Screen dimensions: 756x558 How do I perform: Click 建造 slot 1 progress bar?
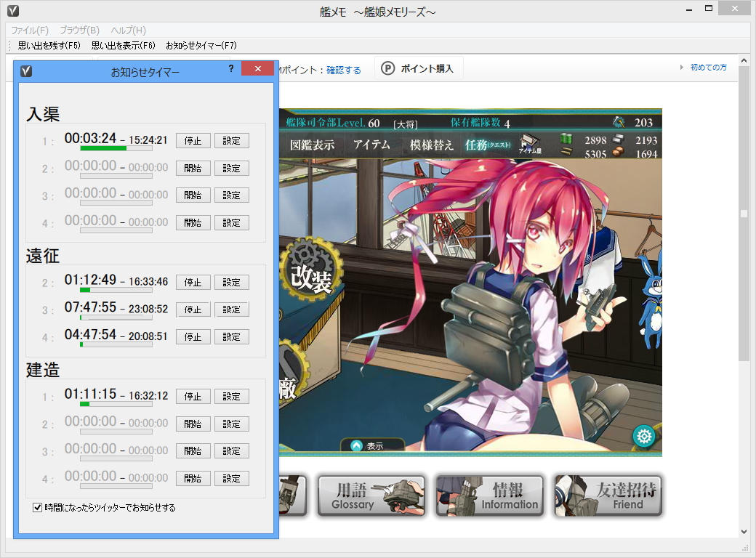click(116, 404)
